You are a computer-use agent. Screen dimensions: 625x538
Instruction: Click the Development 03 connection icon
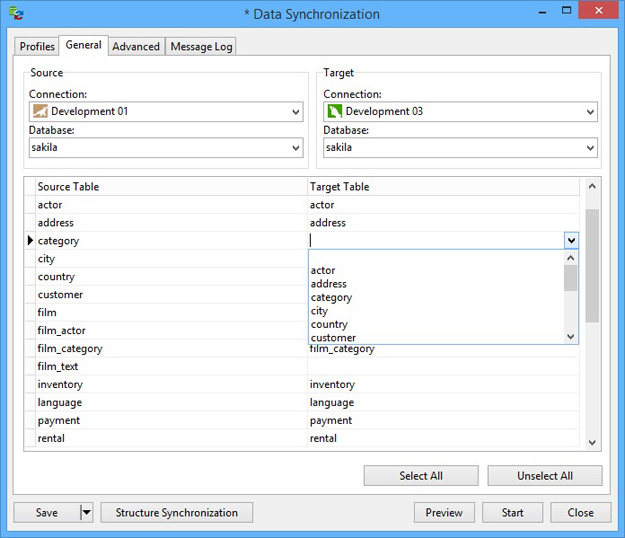pos(334,111)
